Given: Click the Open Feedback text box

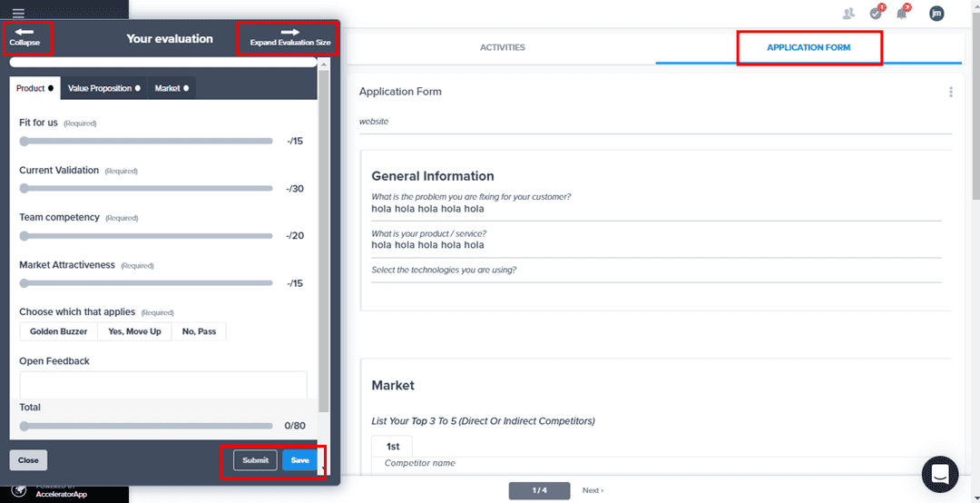Looking at the screenshot, I should 163,382.
